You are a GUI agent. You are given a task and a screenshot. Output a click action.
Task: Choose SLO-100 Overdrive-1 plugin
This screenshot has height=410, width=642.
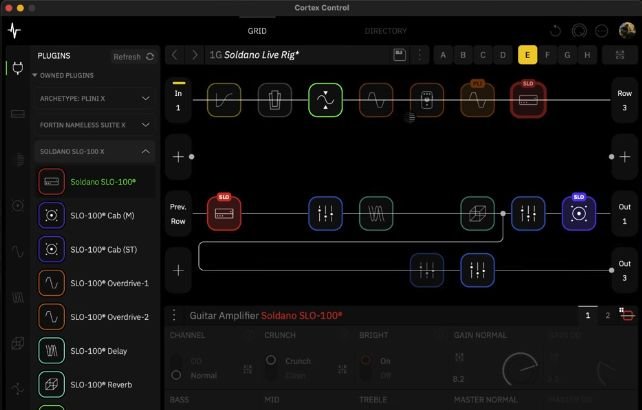(x=95, y=283)
